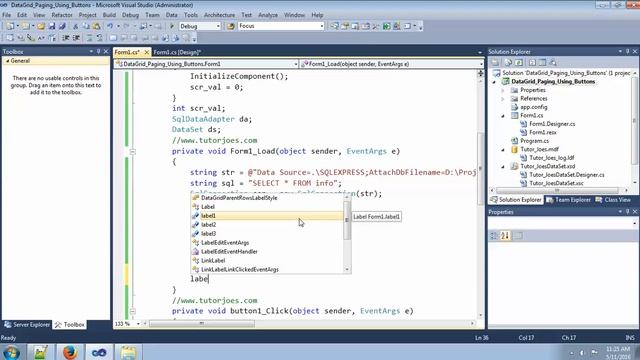Click Show All Files icon in Solution Explorer
The width and height of the screenshot is (640, 360).
pyautogui.click(x=508, y=62)
